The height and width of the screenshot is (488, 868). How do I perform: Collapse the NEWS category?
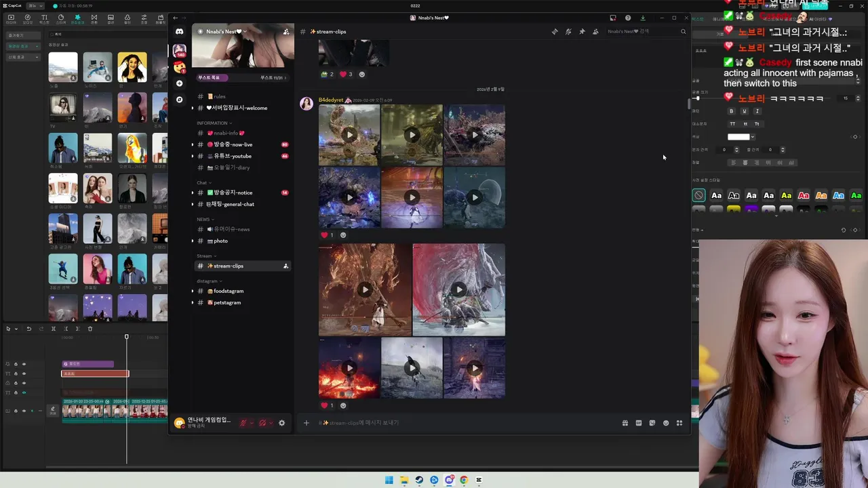[205, 220]
